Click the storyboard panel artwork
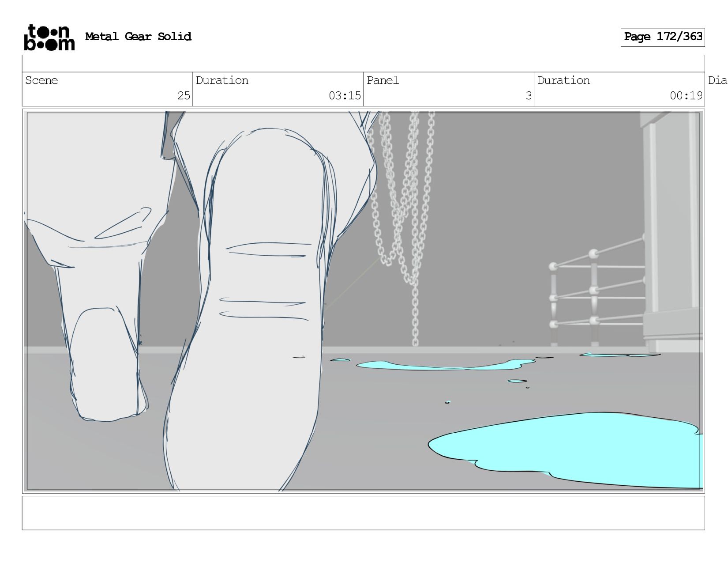Screen dimensions: 728x563 pos(364,301)
